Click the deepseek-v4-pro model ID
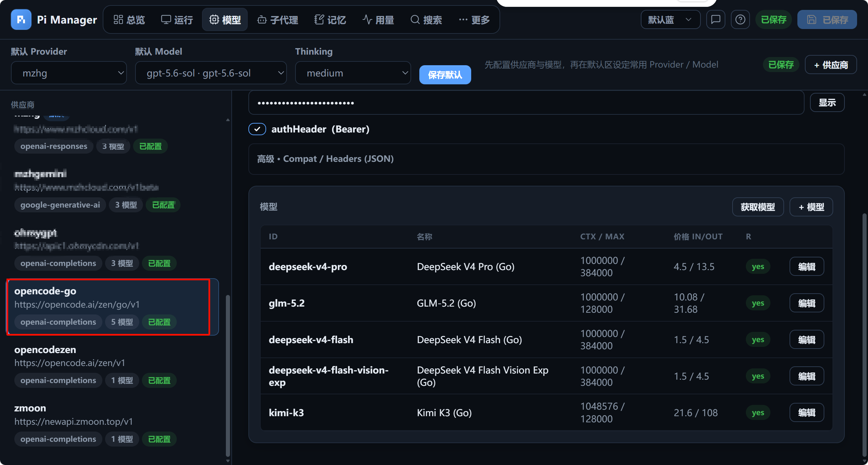This screenshot has width=868, height=465. (x=308, y=267)
